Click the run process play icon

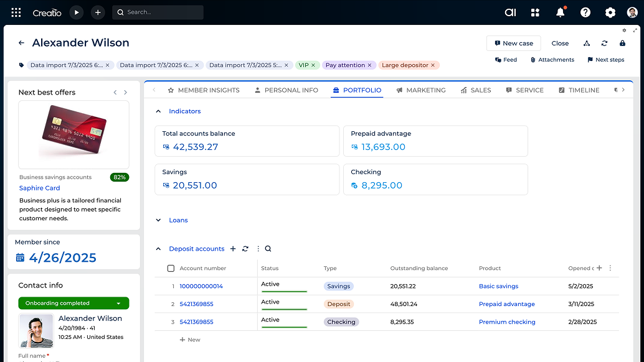tap(76, 12)
